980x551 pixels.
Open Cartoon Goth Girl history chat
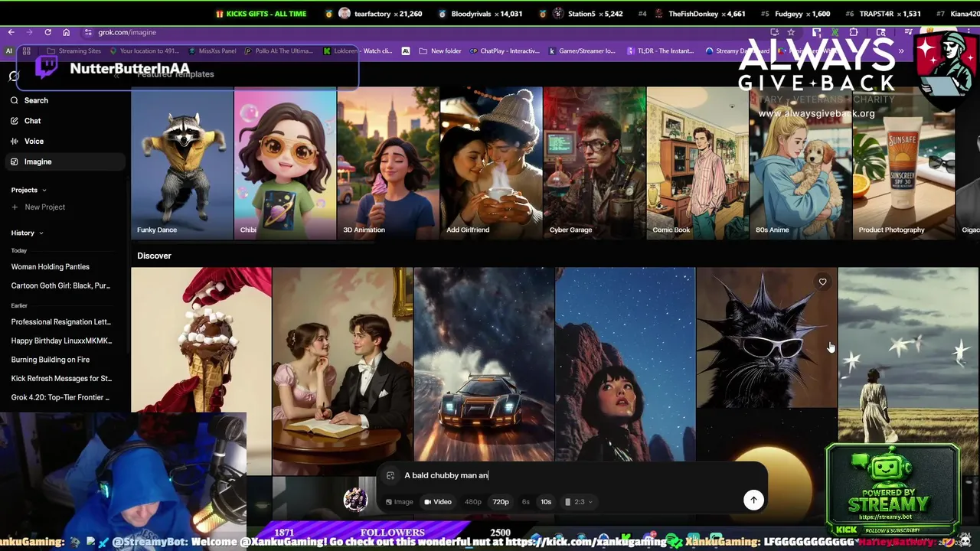63,285
